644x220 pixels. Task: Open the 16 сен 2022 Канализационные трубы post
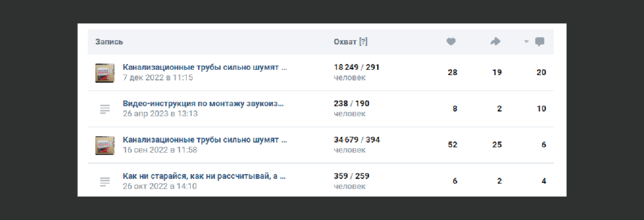tap(205, 140)
